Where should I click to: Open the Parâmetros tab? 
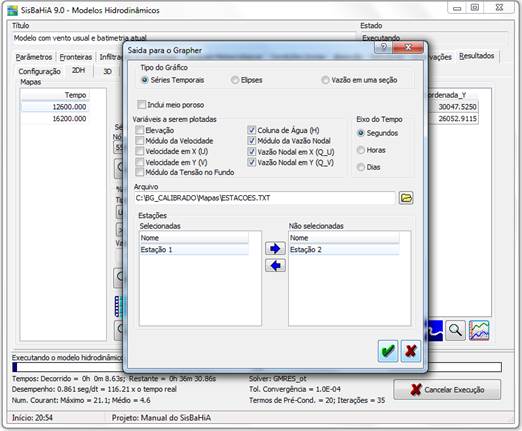[34, 57]
